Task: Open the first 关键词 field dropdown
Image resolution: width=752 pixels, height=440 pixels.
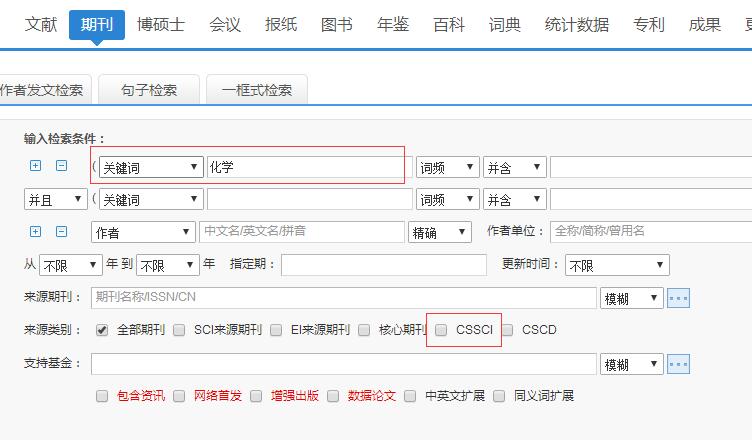Action: pyautogui.click(x=151, y=167)
